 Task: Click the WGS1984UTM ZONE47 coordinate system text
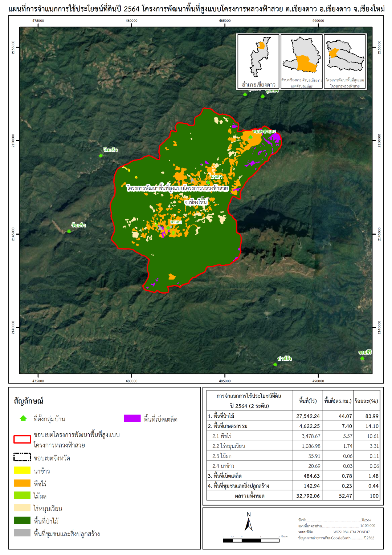pos(352,532)
